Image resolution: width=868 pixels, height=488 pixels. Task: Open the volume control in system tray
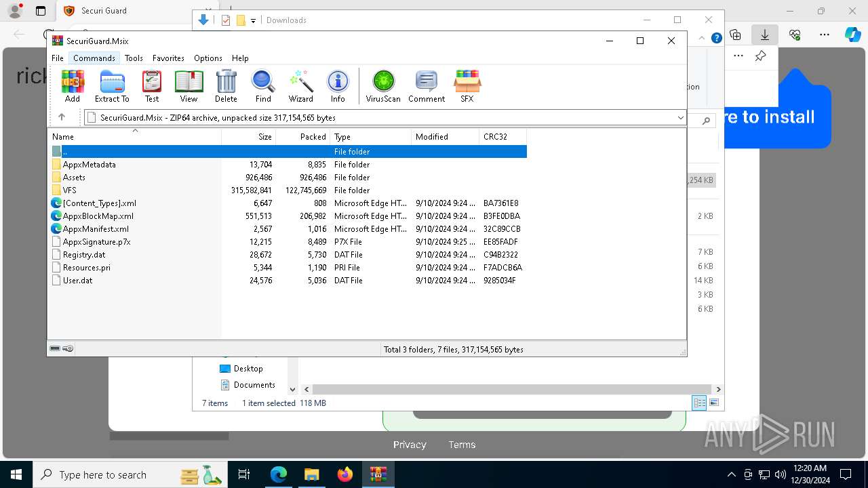coord(780,474)
